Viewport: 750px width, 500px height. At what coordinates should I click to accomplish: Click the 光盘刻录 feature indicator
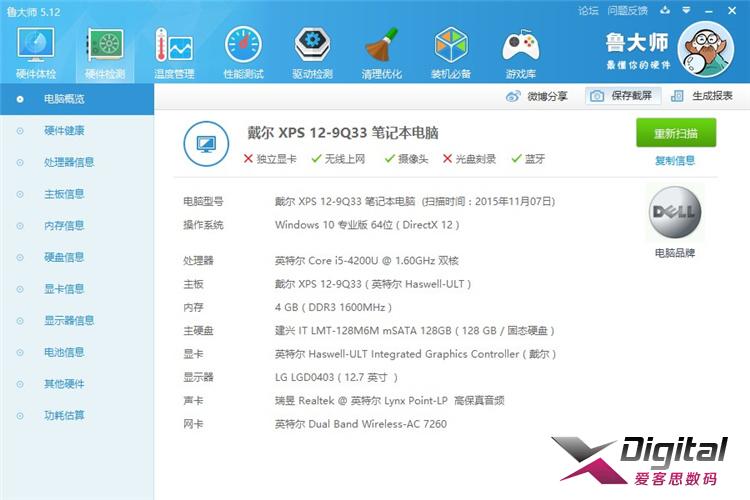[x=469, y=159]
